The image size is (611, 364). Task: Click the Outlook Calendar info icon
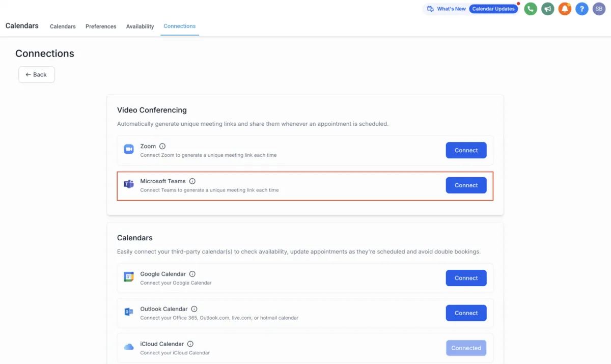194,309
